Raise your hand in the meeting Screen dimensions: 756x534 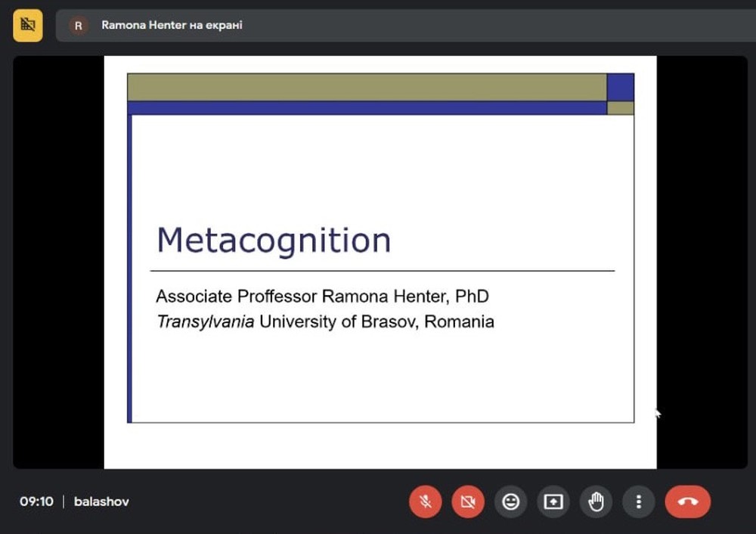(x=596, y=501)
